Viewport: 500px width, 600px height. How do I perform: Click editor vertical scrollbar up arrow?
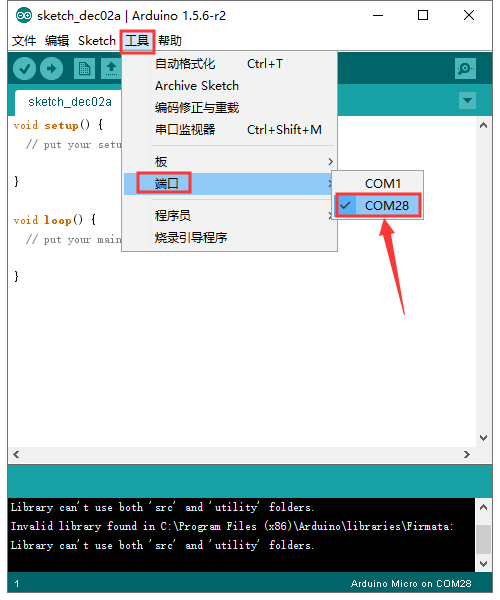click(484, 126)
